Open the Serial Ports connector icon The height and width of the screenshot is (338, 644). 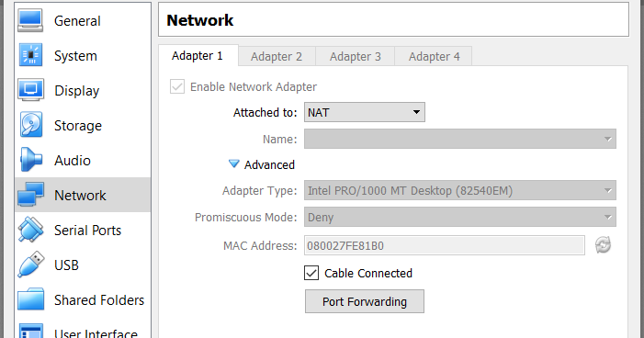pyautogui.click(x=30, y=230)
